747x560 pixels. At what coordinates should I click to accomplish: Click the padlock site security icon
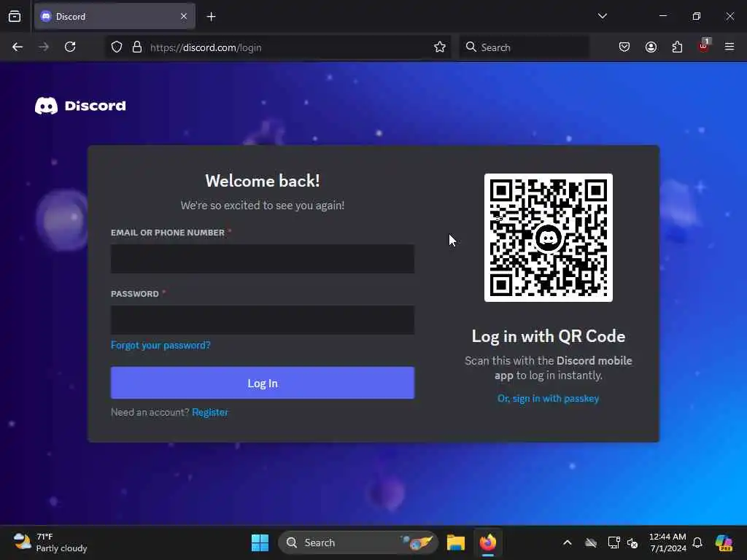(137, 47)
